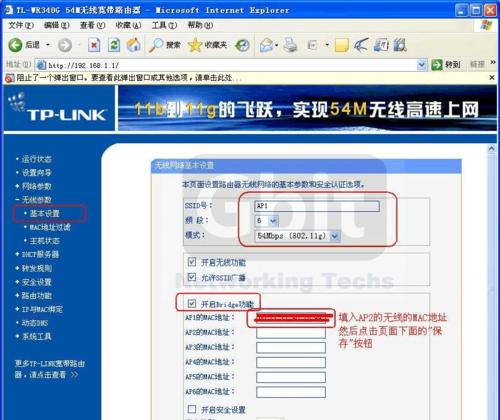Open 路由功能 in the sidebar
500x420 pixels.
[x=37, y=296]
